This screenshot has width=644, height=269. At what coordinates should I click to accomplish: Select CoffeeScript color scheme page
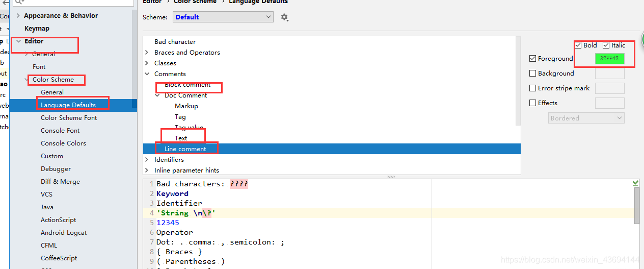[59, 258]
